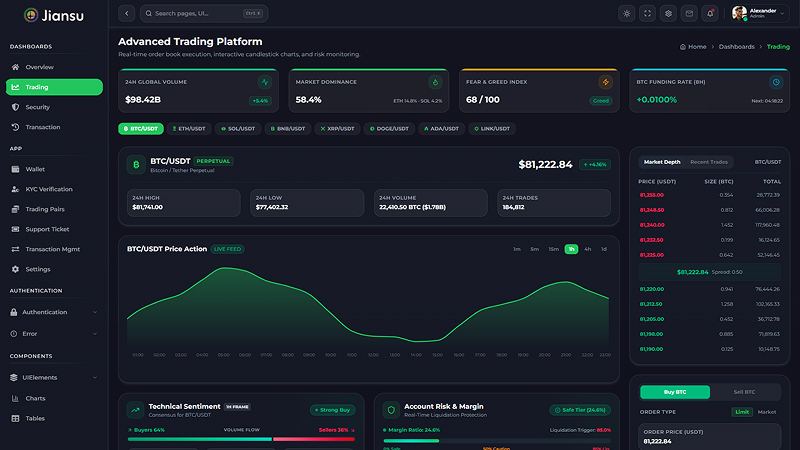The height and width of the screenshot is (450, 800).
Task: Select the SOL/USDT pair chip
Action: pyautogui.click(x=237, y=129)
